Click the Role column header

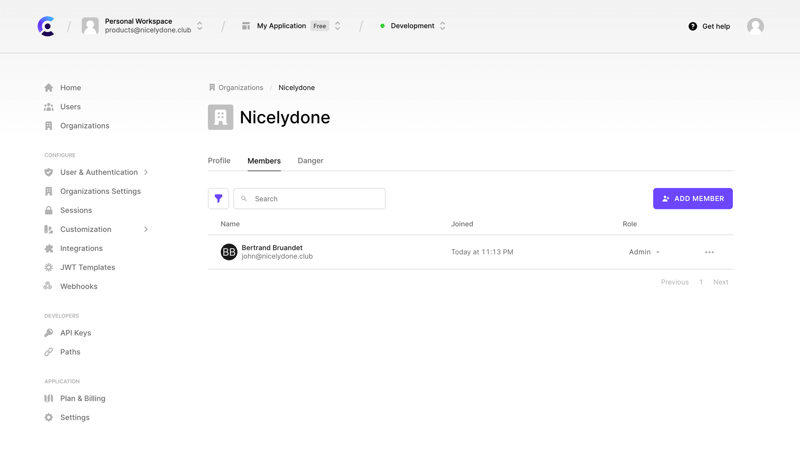click(630, 224)
